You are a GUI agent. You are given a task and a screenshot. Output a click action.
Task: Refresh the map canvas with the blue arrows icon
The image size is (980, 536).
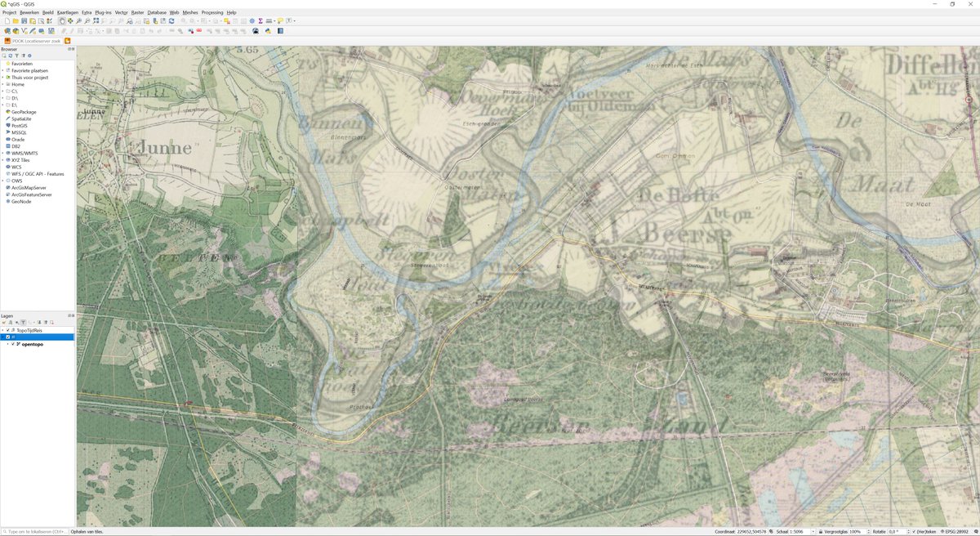171,21
